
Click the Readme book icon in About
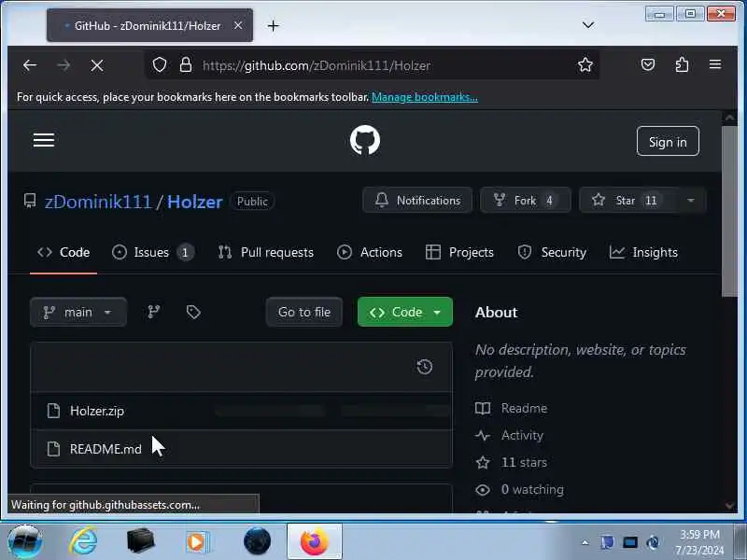pyautogui.click(x=483, y=408)
